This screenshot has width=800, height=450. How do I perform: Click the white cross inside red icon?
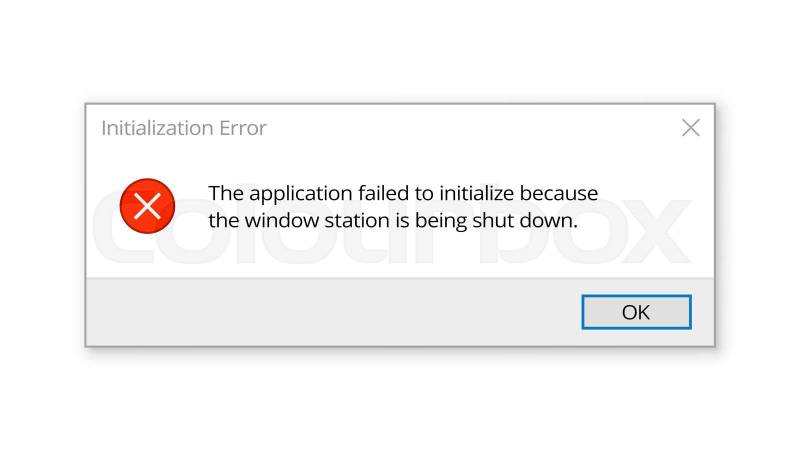pos(147,206)
